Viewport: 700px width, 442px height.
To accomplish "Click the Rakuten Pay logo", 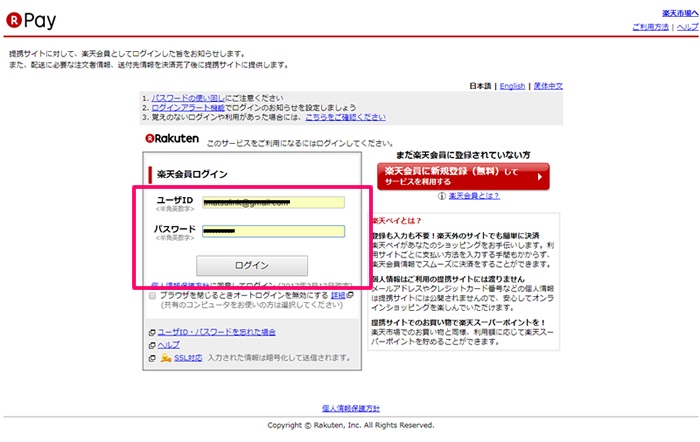I will 31,20.
